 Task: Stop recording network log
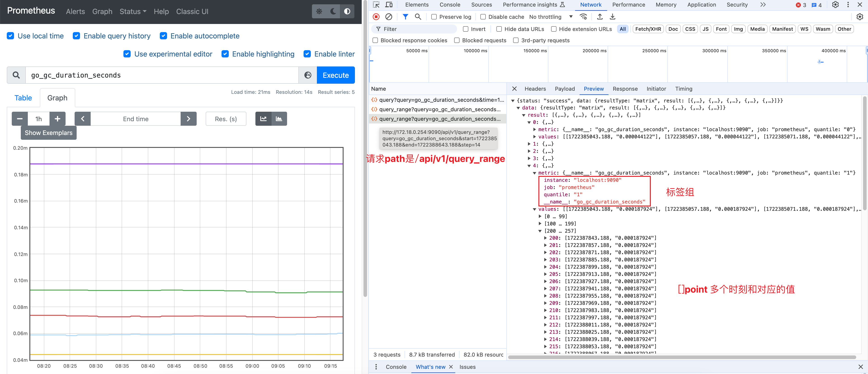pos(376,17)
